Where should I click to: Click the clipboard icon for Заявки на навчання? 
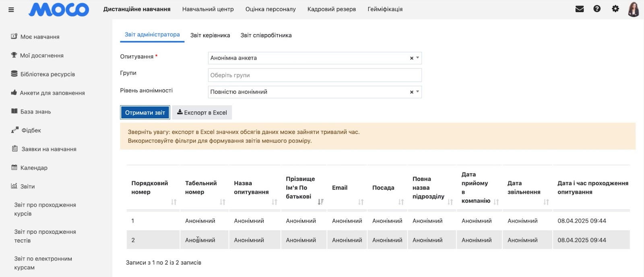pos(14,149)
